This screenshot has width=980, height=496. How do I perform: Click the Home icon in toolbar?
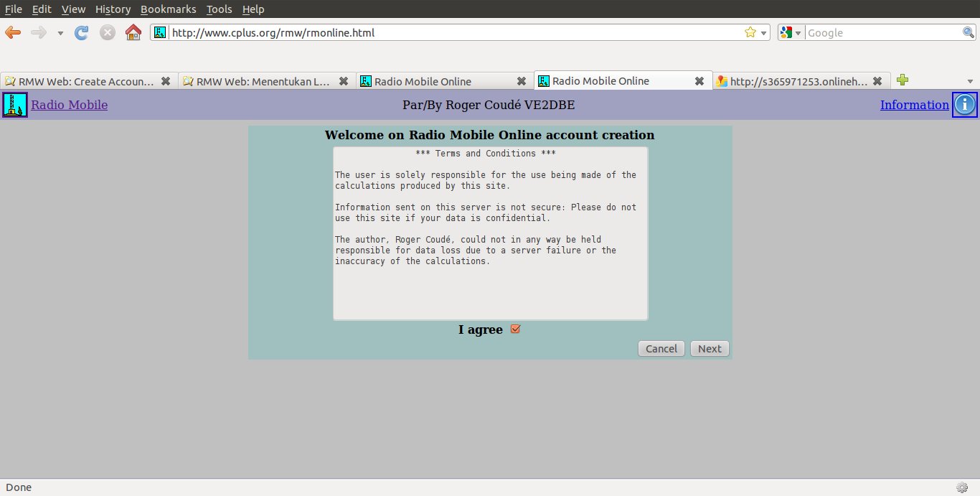click(x=133, y=32)
